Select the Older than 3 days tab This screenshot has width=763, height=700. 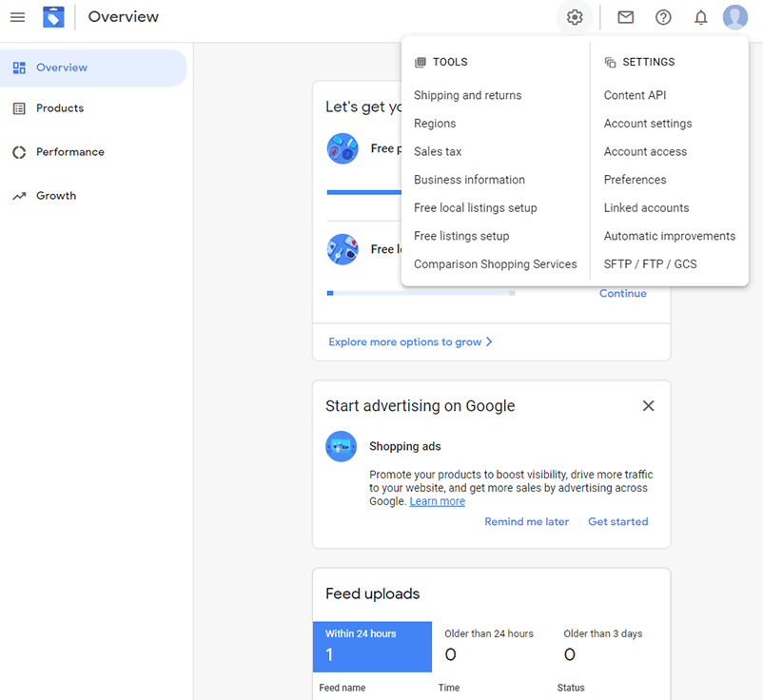pyautogui.click(x=611, y=647)
